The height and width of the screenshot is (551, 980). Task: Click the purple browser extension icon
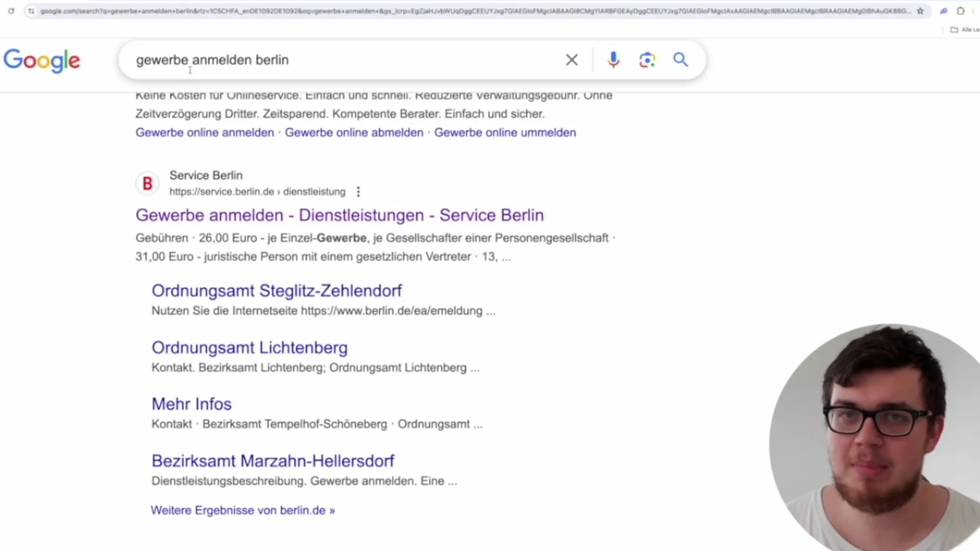[x=943, y=11]
